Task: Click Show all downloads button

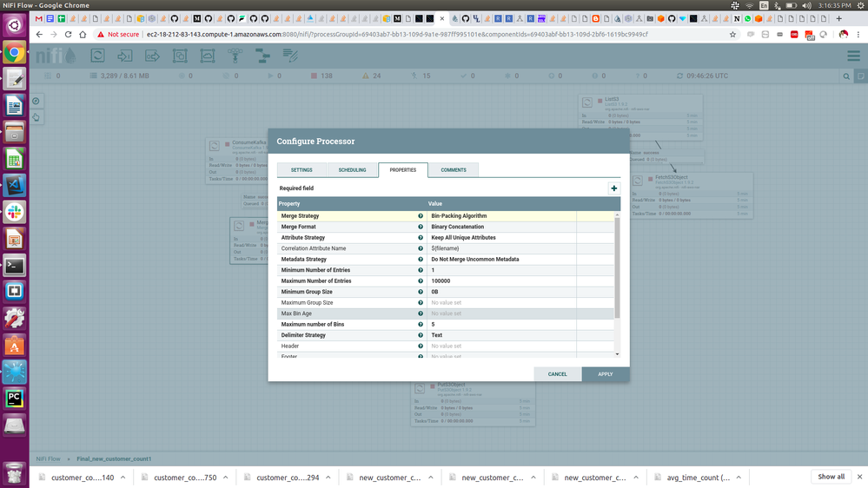Action: click(831, 477)
